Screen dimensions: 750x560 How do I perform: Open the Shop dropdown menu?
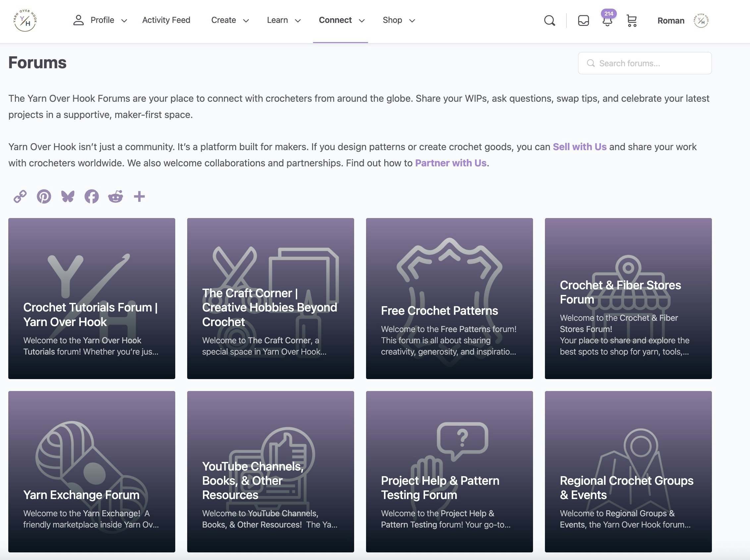[x=399, y=20]
